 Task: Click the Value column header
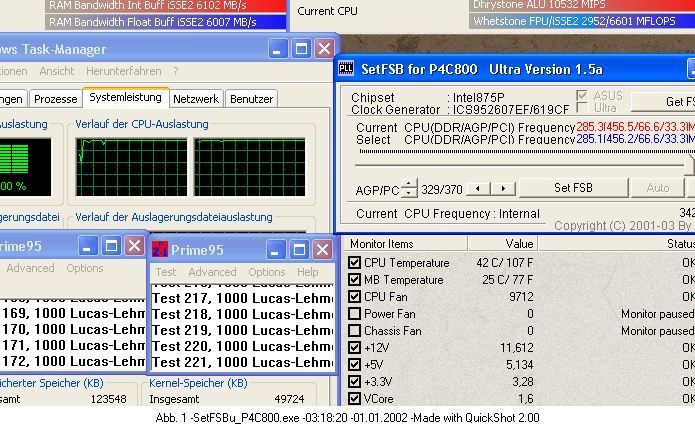pos(502,244)
